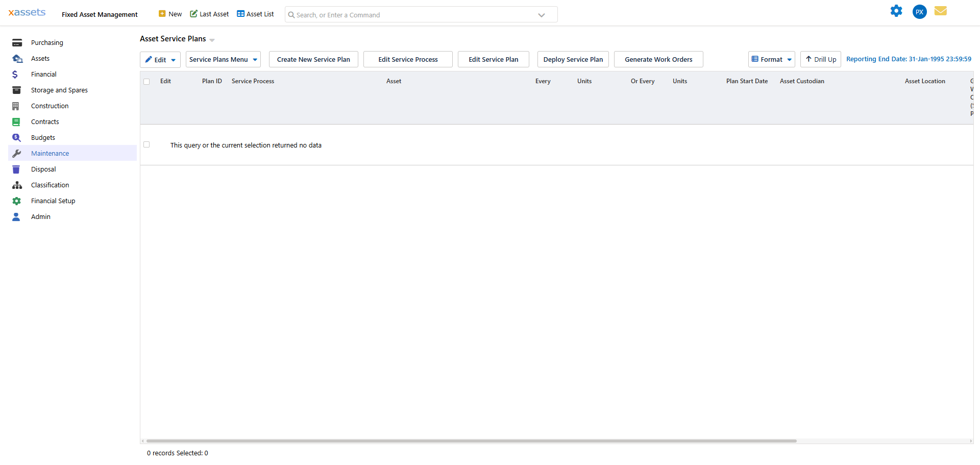
Task: Click the Create New Service Plan button
Action: (313, 59)
